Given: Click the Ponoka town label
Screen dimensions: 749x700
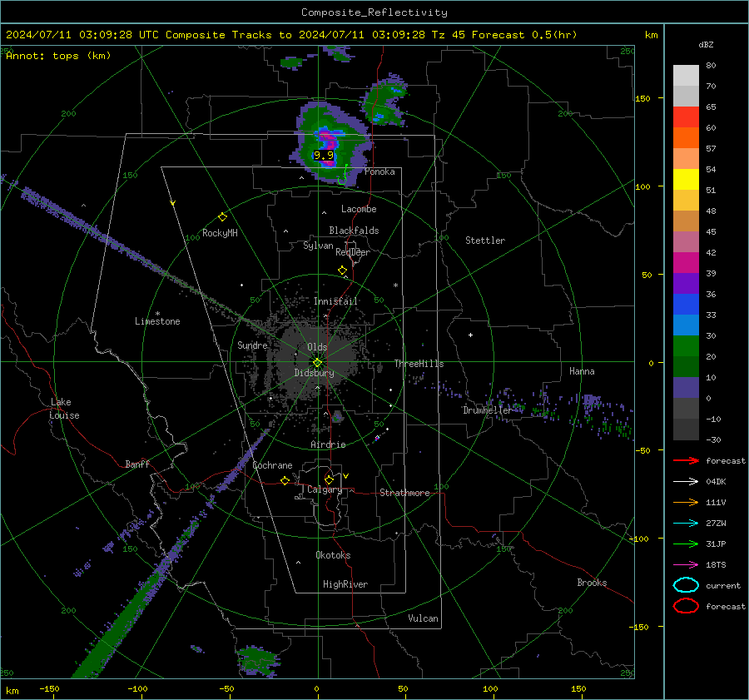Looking at the screenshot, I should (x=379, y=171).
